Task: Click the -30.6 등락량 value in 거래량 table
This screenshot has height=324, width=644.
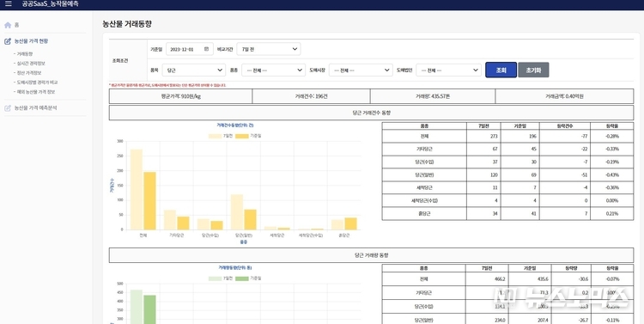Action: tap(582, 278)
